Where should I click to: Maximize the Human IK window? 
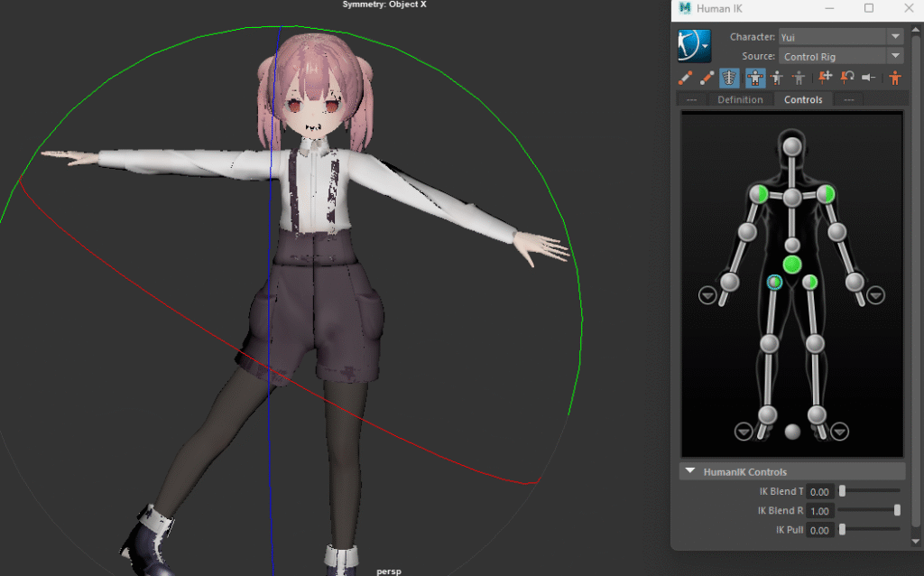[x=869, y=8]
